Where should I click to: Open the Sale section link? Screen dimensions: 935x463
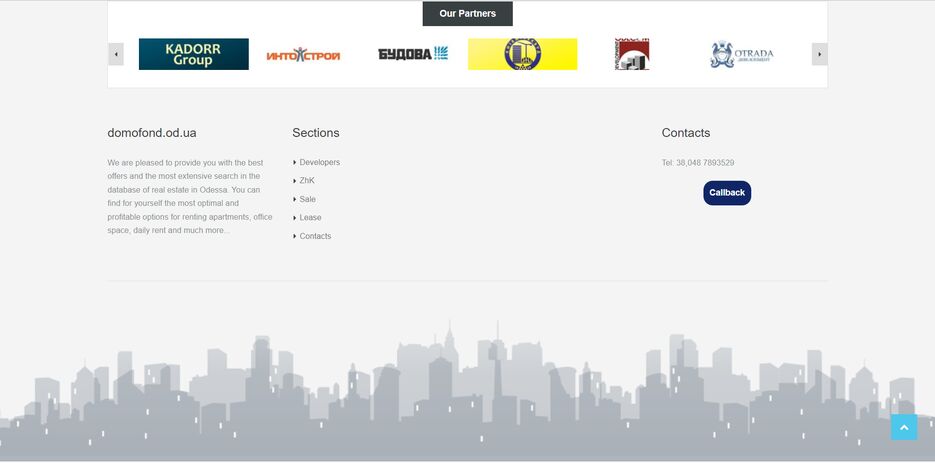pyautogui.click(x=307, y=199)
